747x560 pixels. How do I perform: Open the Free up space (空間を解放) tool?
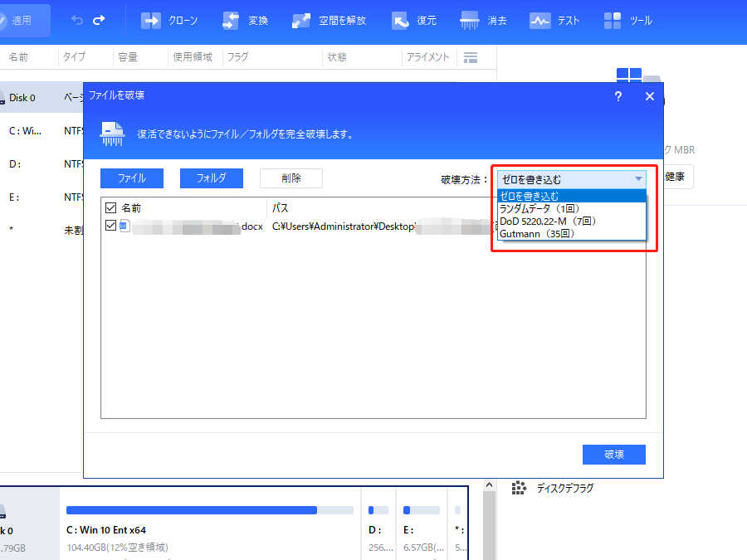[301, 21]
